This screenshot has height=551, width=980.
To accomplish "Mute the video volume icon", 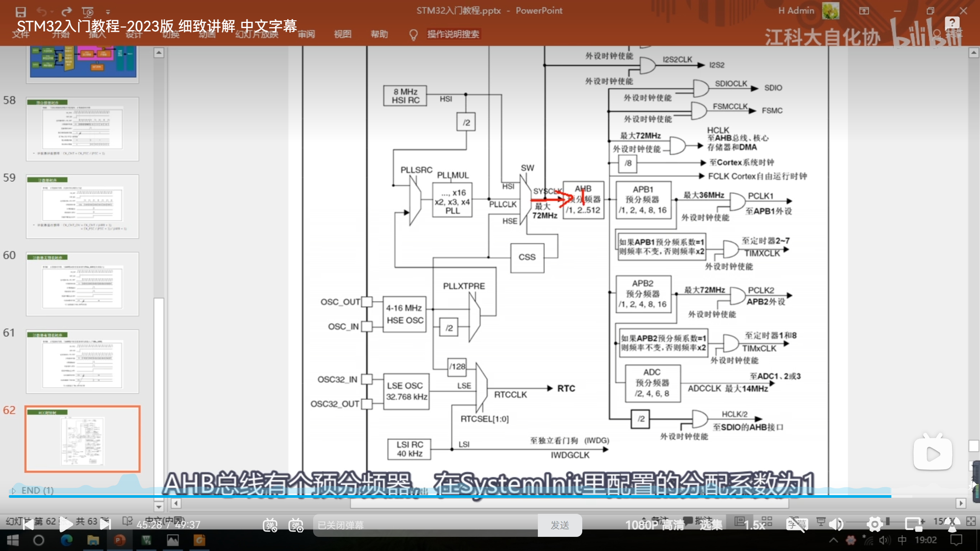I will (x=836, y=525).
